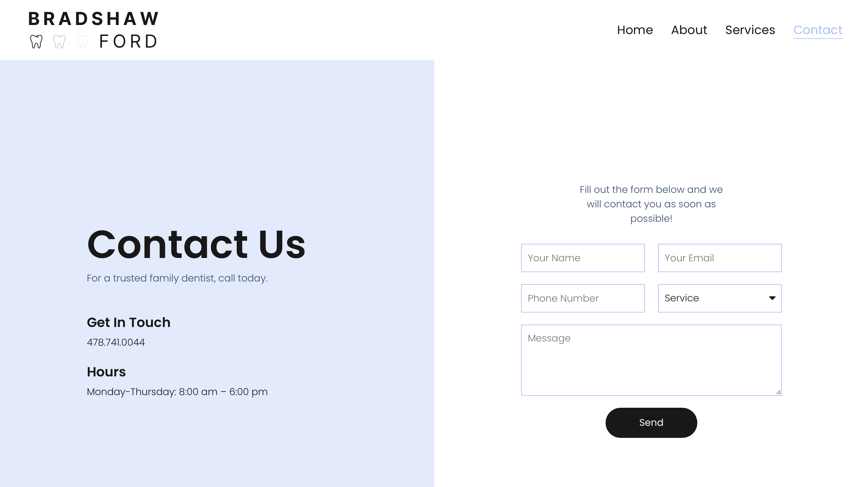Toggle the Service selector dropdown open
Screen dimensions: 868x487
point(720,298)
